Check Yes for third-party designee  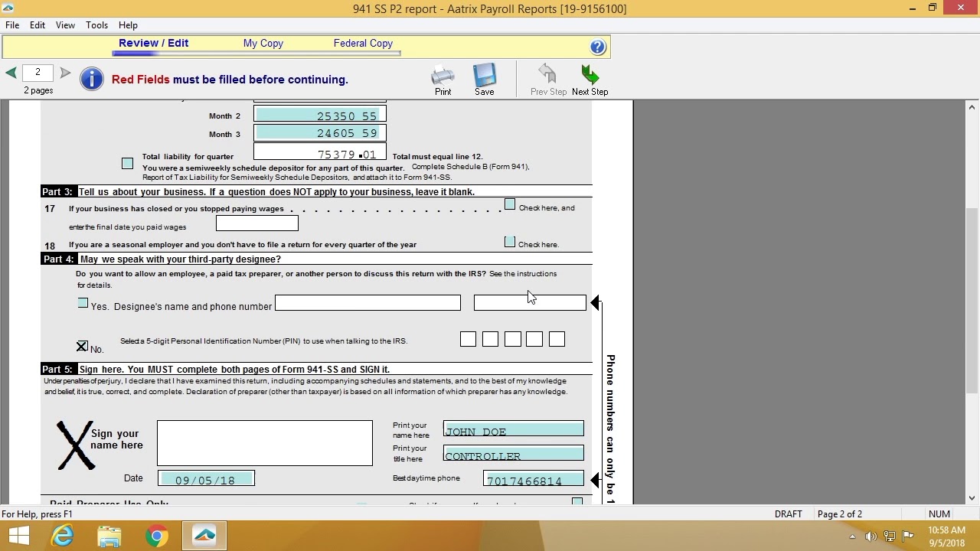click(83, 303)
